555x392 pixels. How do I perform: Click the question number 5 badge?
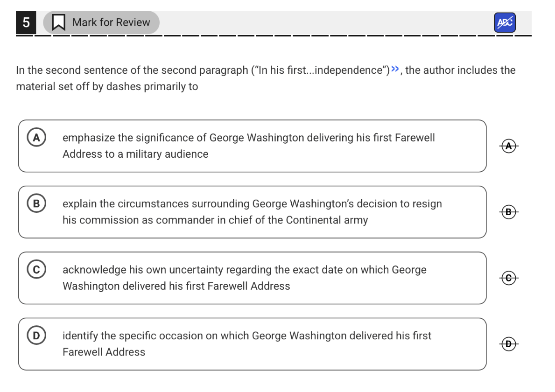pos(26,22)
